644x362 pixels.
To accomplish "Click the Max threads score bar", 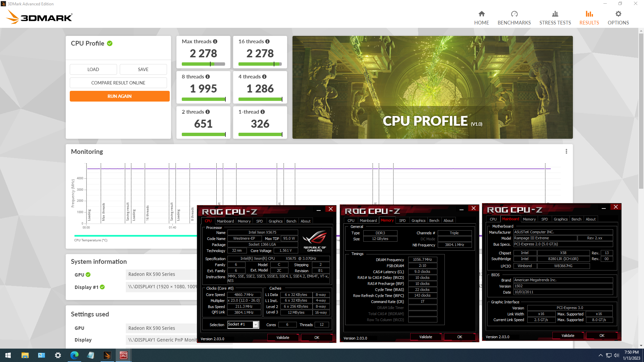I will tap(203, 64).
